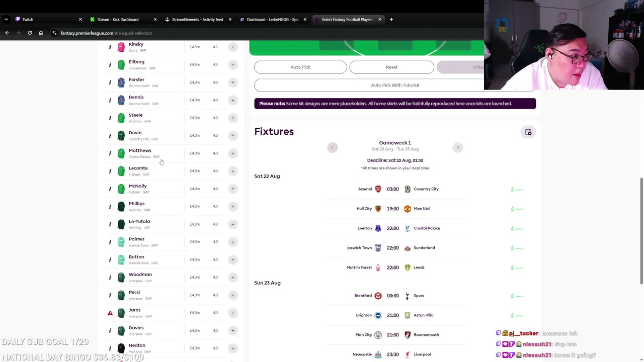Screen dimensions: 644x362
Task: Go to previous gameweek fixtures
Action: (x=332, y=147)
